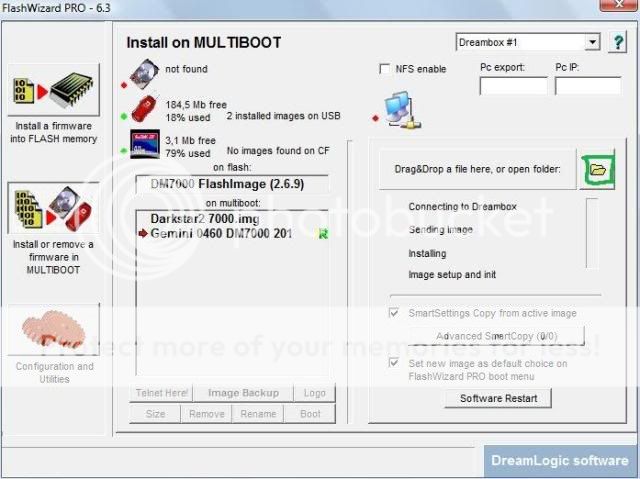
Task: Click DreamLogic software banner
Action: coord(560,461)
